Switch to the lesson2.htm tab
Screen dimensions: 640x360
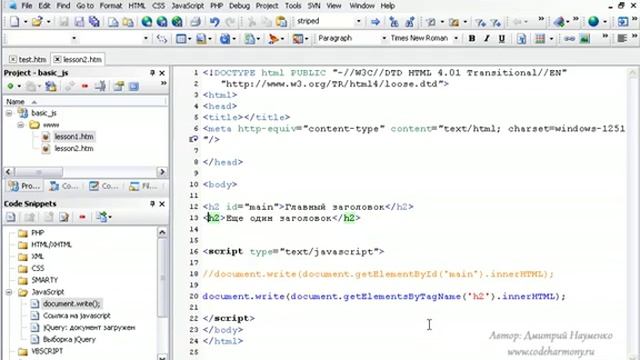(82, 60)
